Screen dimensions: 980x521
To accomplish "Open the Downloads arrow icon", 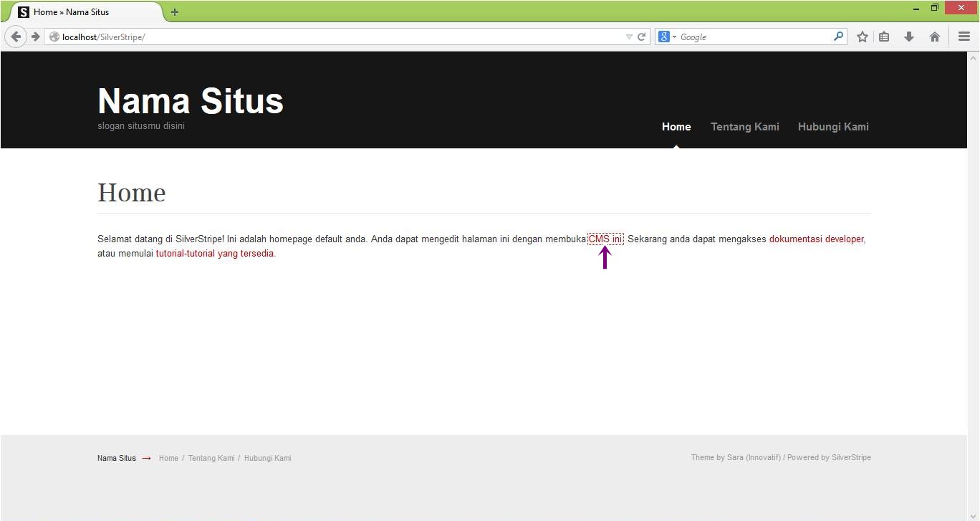I will tap(909, 37).
